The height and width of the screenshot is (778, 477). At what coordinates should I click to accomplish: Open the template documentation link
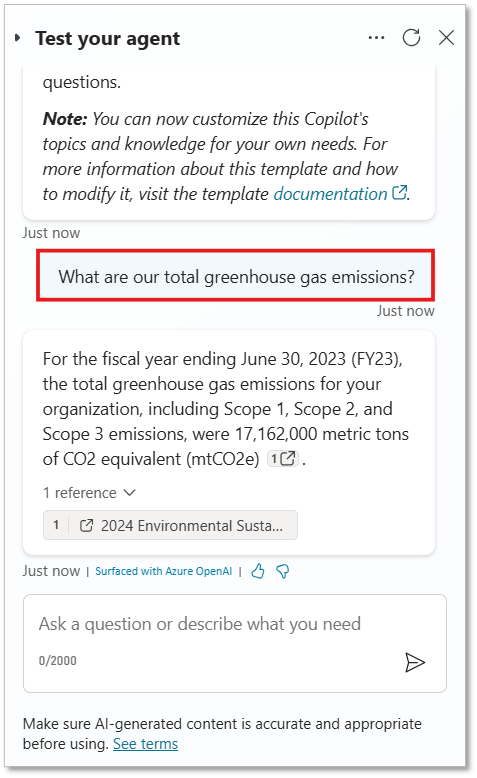330,194
